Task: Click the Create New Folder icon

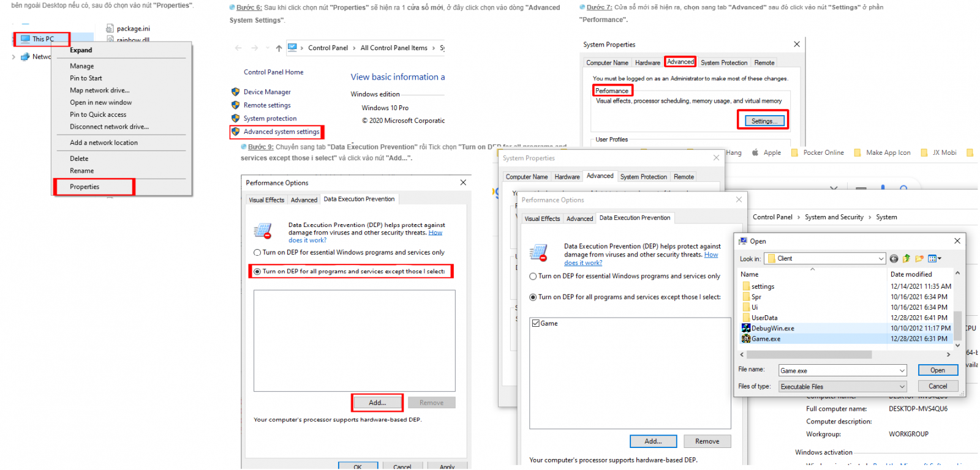Action: pyautogui.click(x=919, y=259)
